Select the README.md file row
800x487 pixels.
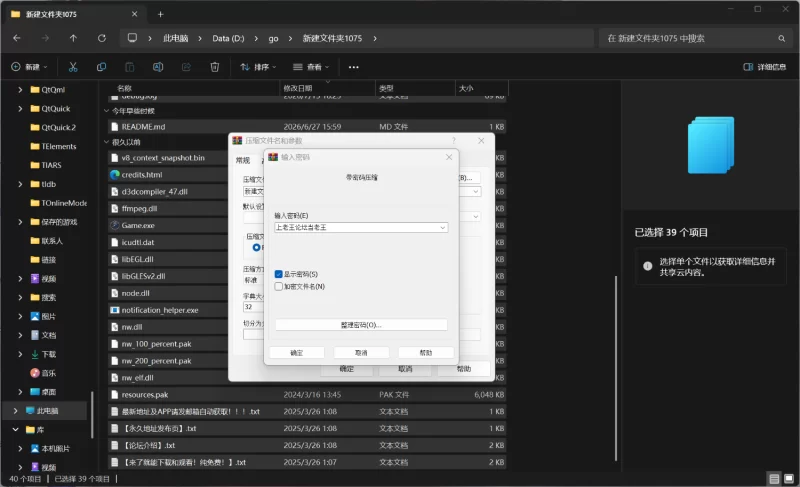(x=307, y=126)
